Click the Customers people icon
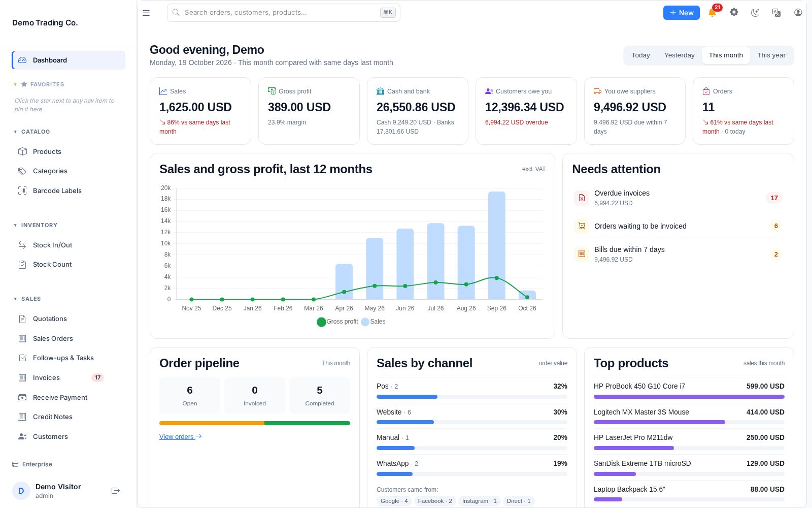Viewport: 812px width, 508px height. tap(22, 436)
